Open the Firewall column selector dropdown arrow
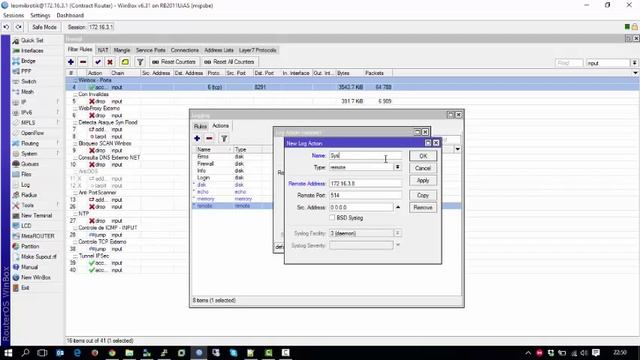 tap(636, 73)
